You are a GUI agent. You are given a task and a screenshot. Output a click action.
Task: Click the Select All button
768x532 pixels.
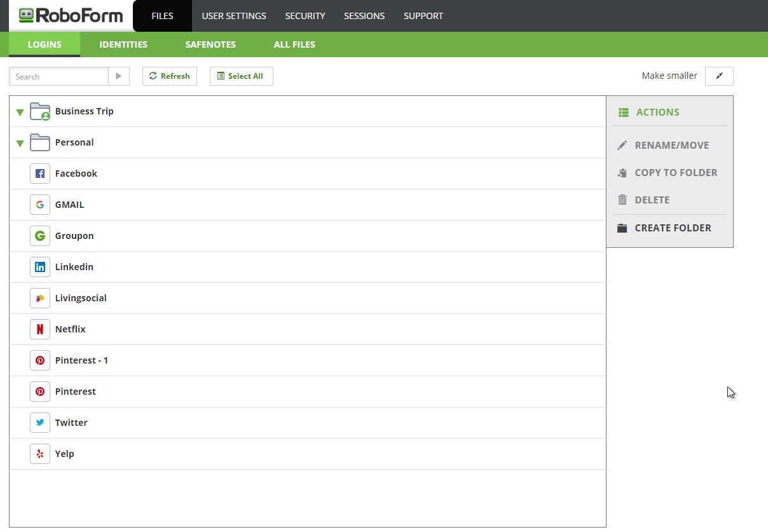pyautogui.click(x=242, y=76)
